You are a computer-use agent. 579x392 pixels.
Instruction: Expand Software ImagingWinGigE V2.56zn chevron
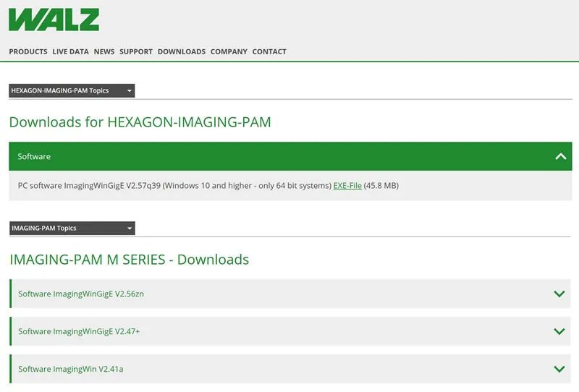tap(559, 294)
